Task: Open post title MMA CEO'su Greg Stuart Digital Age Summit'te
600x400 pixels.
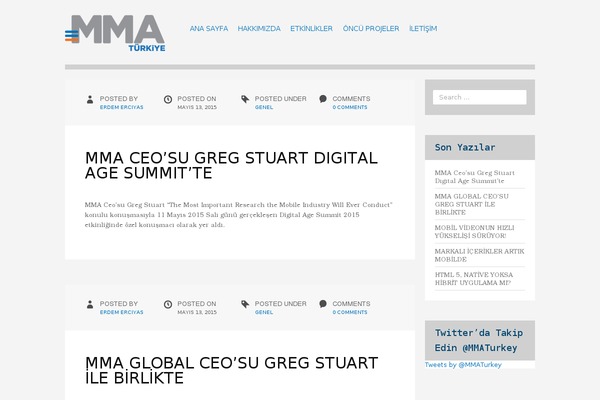Action: [231, 165]
